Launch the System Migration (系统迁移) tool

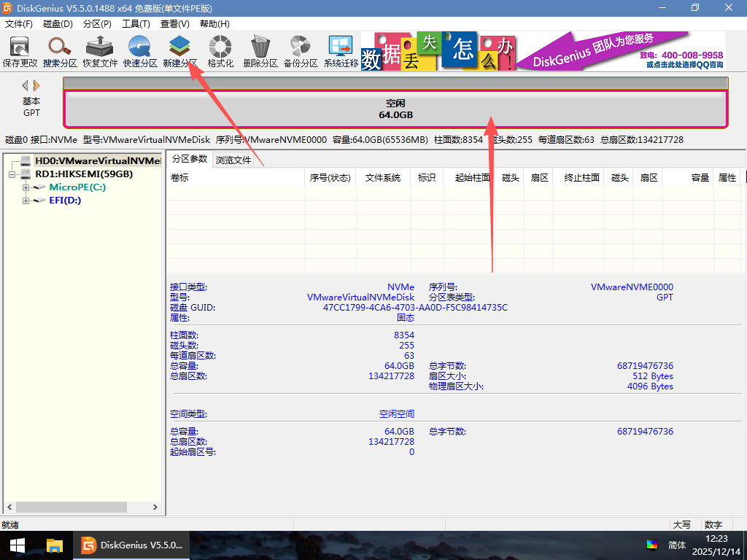(x=341, y=51)
